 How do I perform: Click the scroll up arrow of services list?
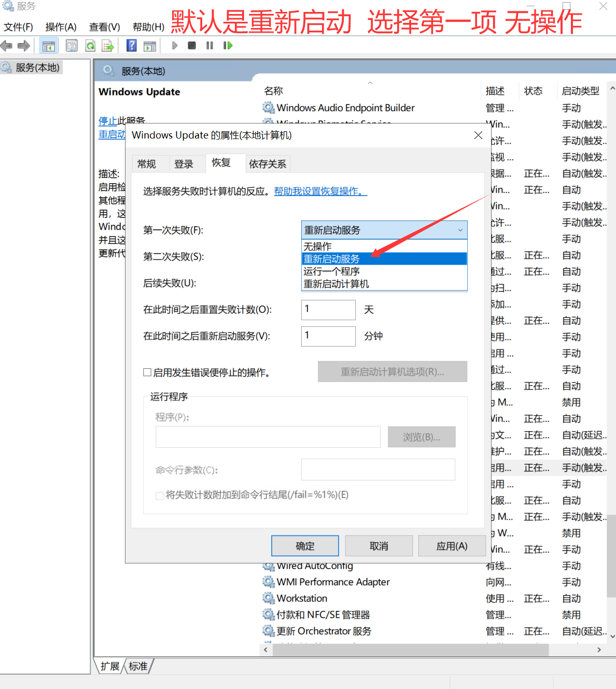[x=612, y=88]
